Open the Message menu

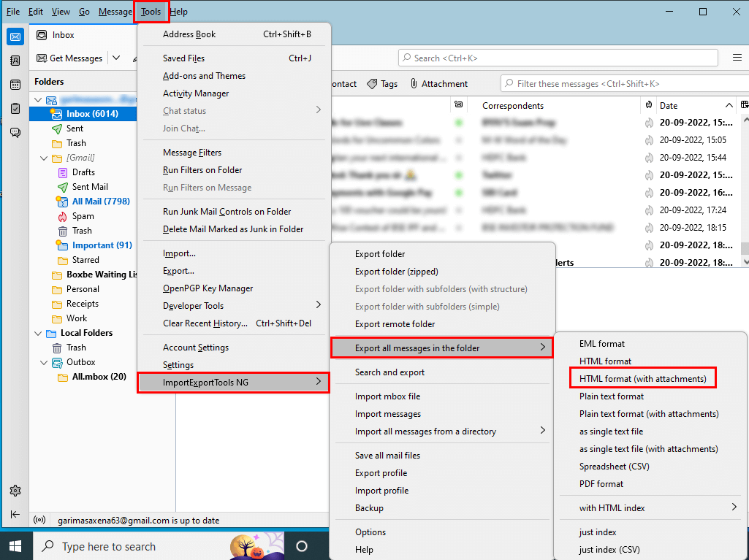(x=115, y=12)
